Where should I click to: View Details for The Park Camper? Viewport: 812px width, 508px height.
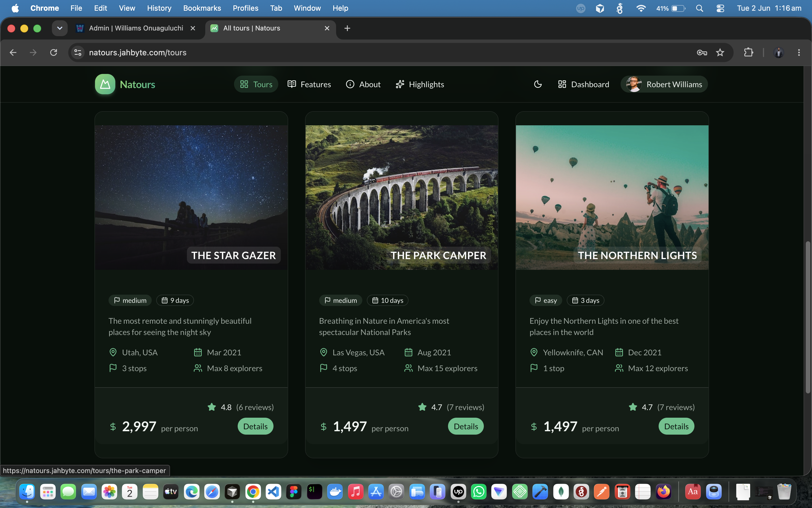pos(466,426)
